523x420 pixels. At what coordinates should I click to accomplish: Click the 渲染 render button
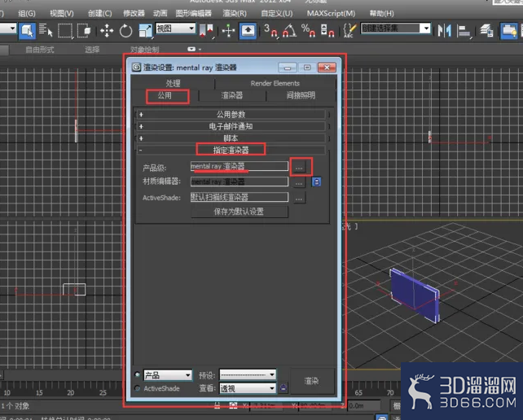tap(311, 381)
